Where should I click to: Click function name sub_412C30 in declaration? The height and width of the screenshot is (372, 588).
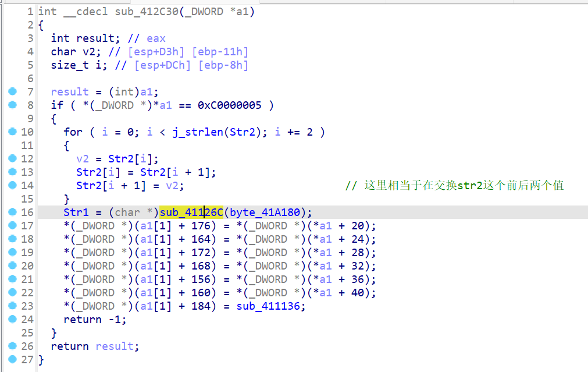coord(147,12)
